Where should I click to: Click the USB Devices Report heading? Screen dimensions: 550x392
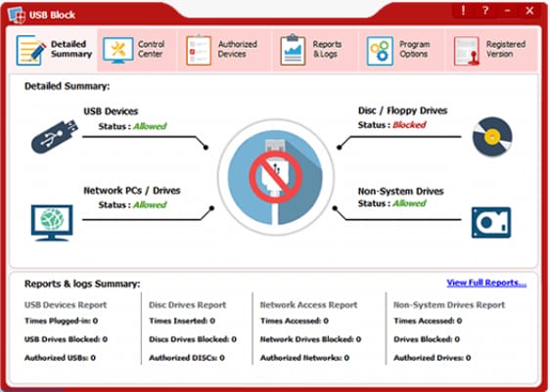point(66,305)
